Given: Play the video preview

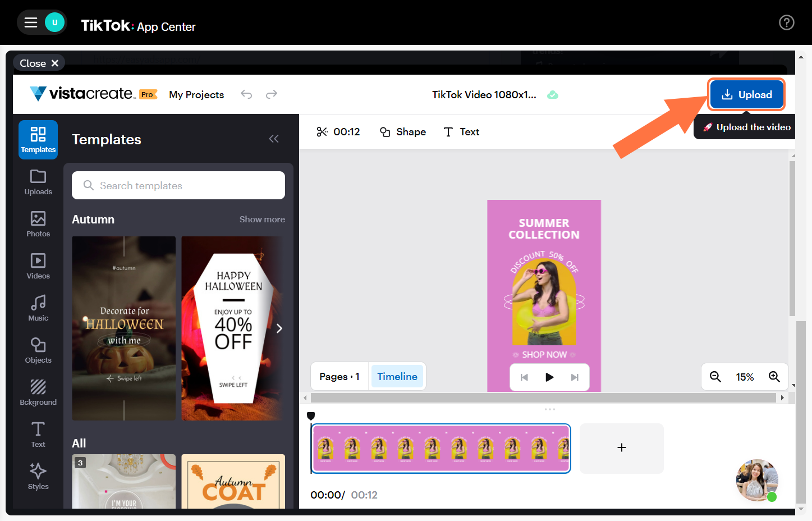Looking at the screenshot, I should (549, 377).
